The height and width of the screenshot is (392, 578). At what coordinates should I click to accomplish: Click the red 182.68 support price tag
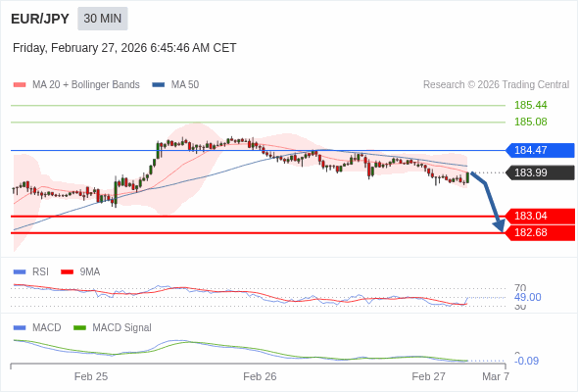pos(540,232)
